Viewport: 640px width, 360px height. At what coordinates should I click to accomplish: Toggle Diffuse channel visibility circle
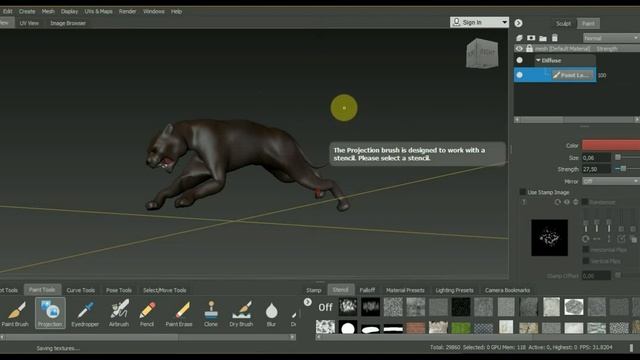coord(519,60)
